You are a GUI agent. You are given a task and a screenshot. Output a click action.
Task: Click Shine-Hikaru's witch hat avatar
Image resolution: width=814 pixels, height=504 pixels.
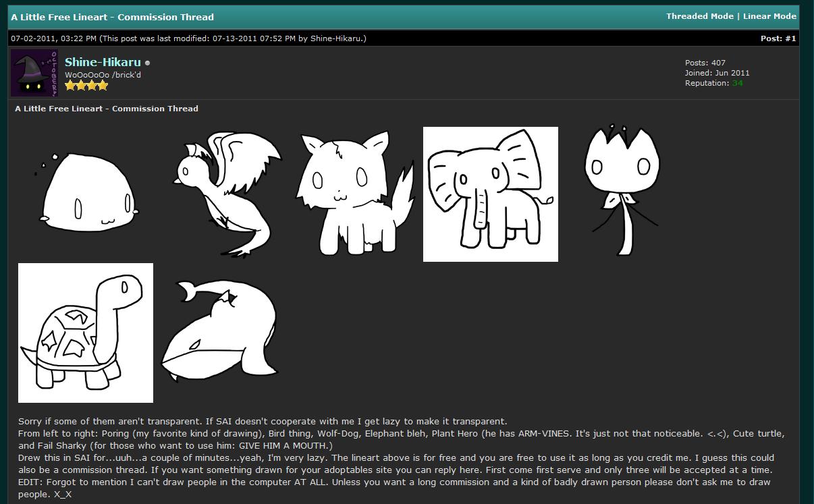(x=34, y=73)
